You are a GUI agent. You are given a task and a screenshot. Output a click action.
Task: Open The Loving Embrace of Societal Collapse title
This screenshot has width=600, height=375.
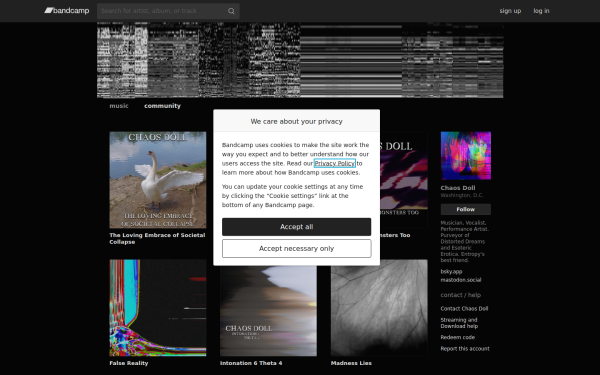click(157, 238)
